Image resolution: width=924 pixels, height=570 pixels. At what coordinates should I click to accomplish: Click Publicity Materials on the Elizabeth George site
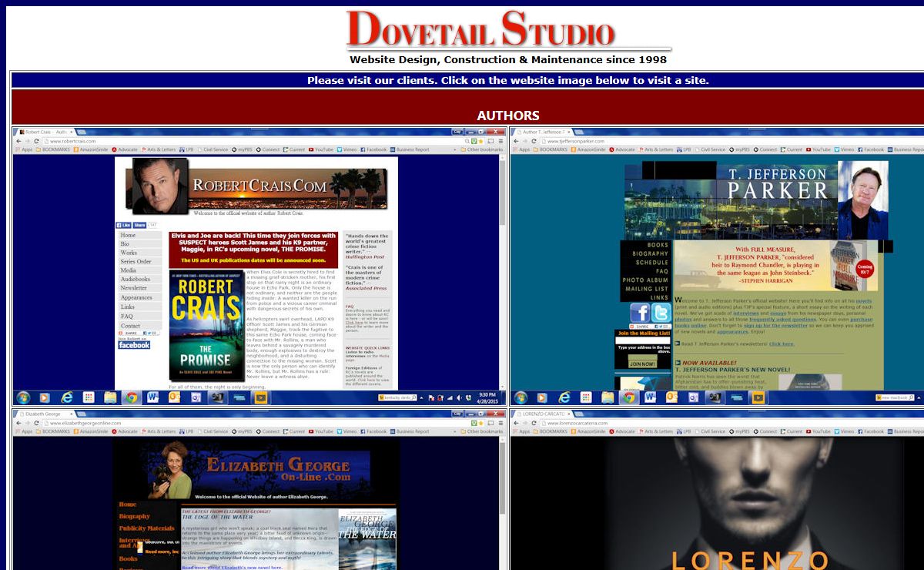click(x=146, y=528)
